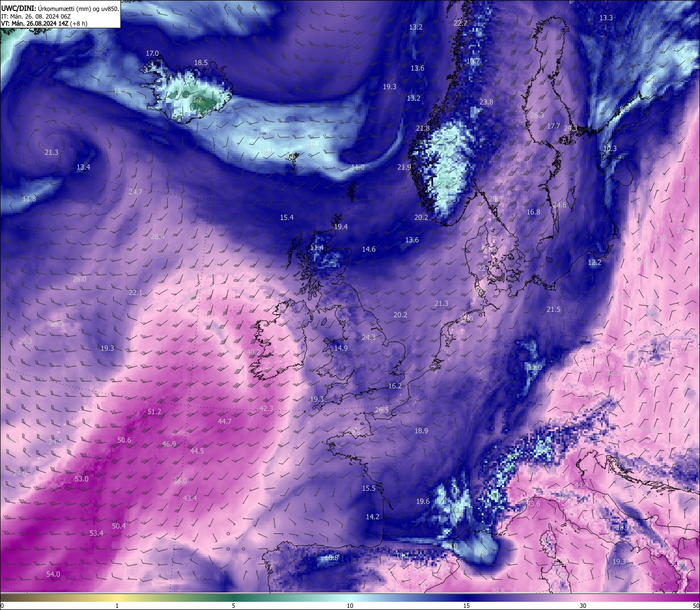Screen dimensions: 700x610
Task: Click the 14.6 map value
Action: point(369,249)
